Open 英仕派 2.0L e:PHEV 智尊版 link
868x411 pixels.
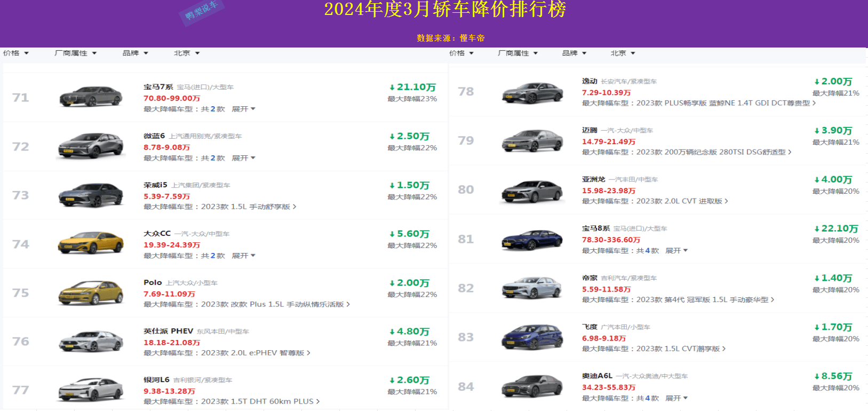[x=256, y=353]
